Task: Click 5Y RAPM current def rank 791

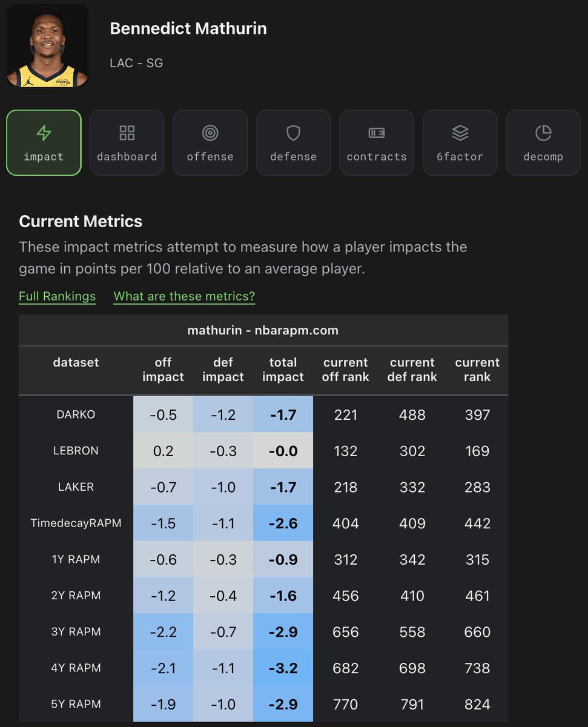Action: (x=412, y=704)
